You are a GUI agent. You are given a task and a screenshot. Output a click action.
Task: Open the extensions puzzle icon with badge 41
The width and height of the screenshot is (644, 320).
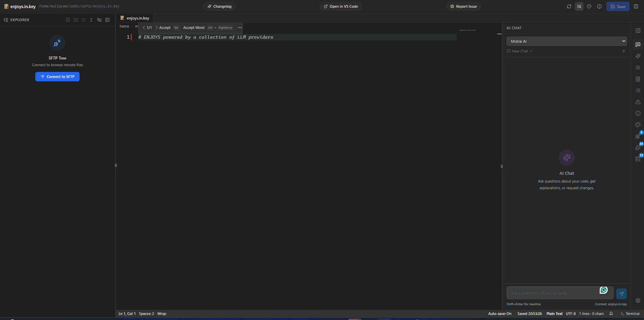tap(638, 147)
